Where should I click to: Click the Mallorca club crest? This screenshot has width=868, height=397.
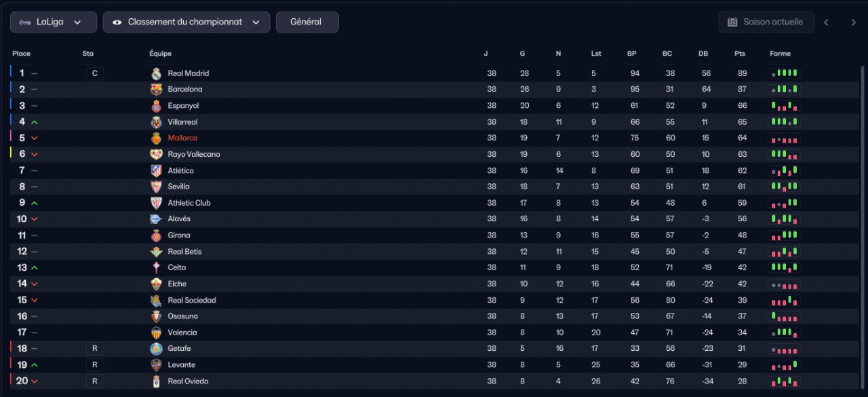point(156,138)
